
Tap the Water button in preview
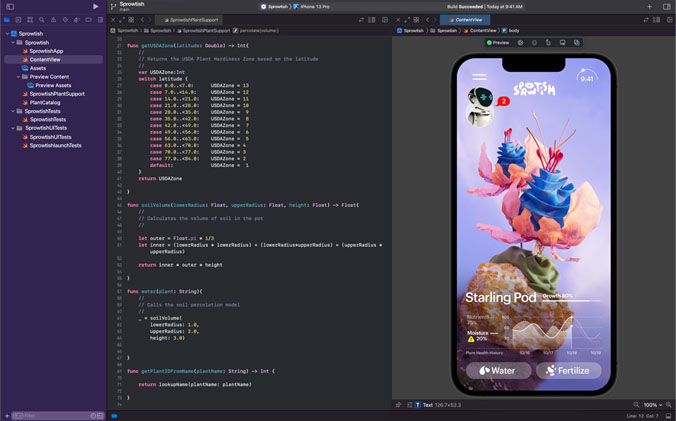tap(498, 371)
